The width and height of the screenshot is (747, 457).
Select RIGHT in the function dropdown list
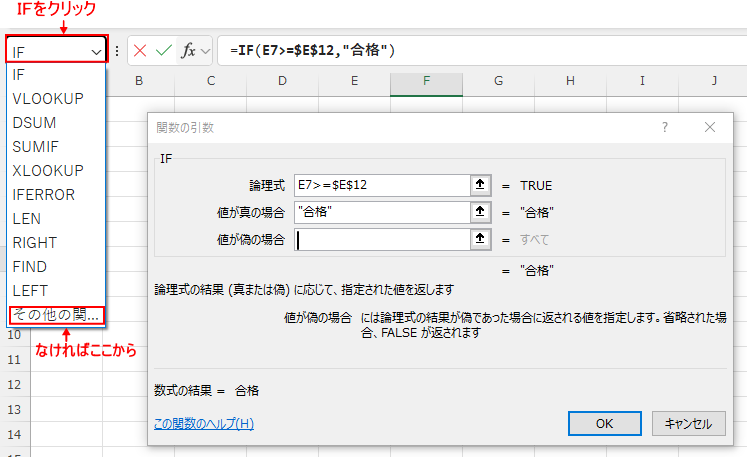[x=56, y=243]
